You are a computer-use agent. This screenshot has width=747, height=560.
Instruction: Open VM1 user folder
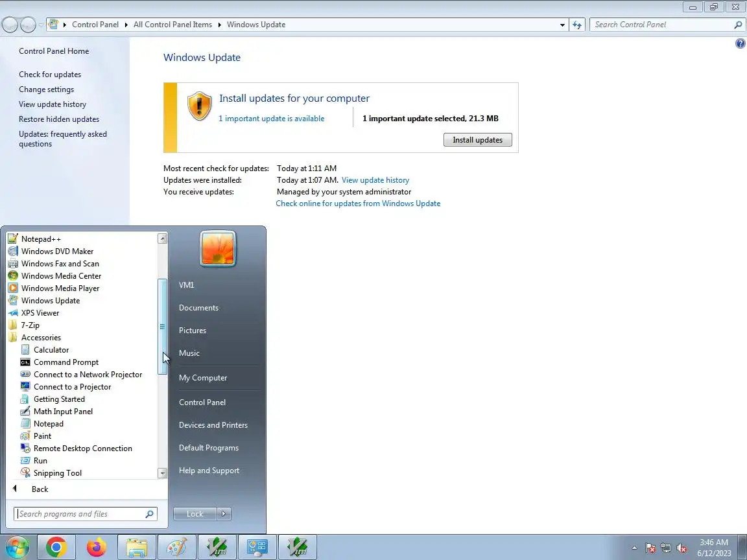(186, 285)
